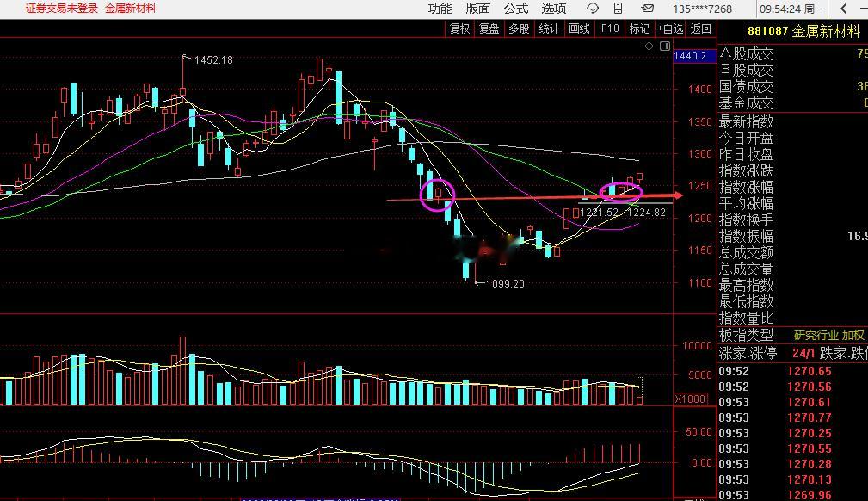This screenshot has height=501, width=868.
Task: Click the 1099.20 low price label
Action: click(505, 284)
